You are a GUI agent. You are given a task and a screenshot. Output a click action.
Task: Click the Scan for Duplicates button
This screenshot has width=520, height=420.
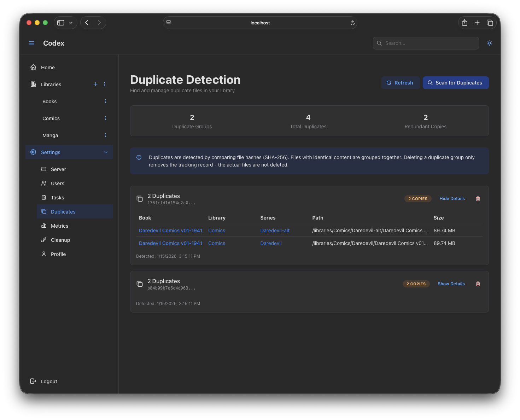pyautogui.click(x=455, y=83)
